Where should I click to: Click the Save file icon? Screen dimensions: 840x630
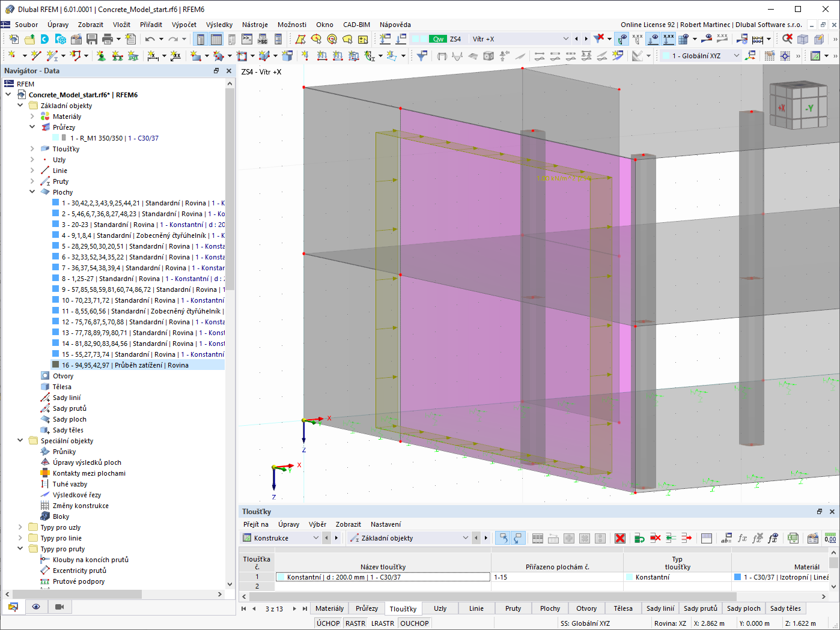coord(92,39)
